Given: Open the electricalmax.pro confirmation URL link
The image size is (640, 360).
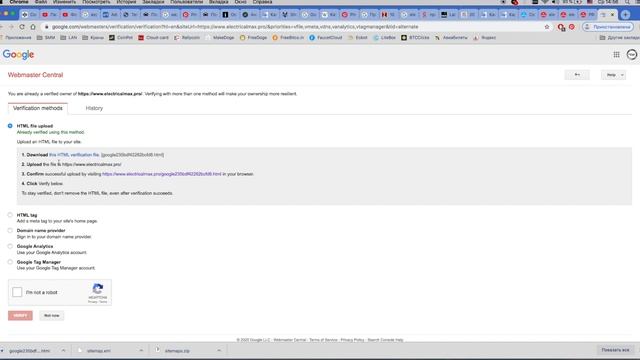Looking at the screenshot, I should [x=162, y=174].
